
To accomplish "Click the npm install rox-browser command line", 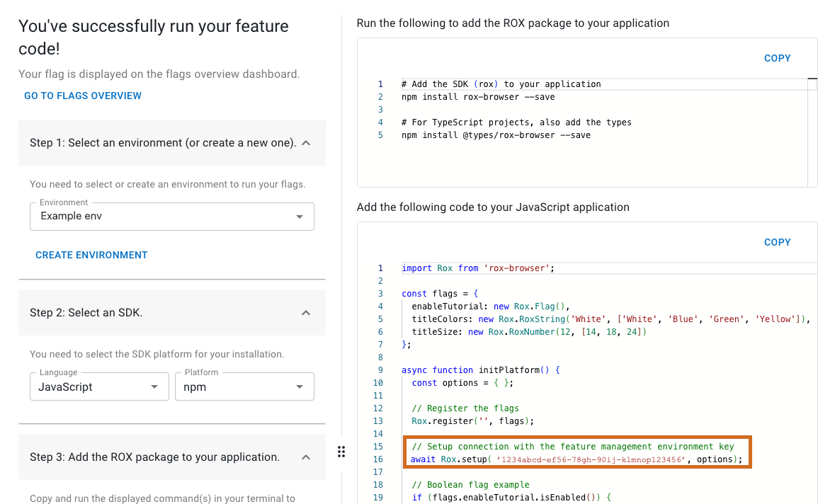I will [478, 97].
